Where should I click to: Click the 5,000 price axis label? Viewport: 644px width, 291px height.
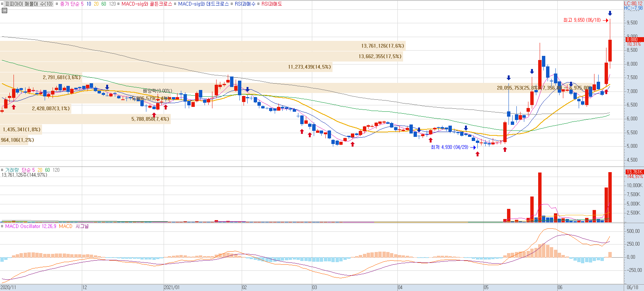(632, 146)
